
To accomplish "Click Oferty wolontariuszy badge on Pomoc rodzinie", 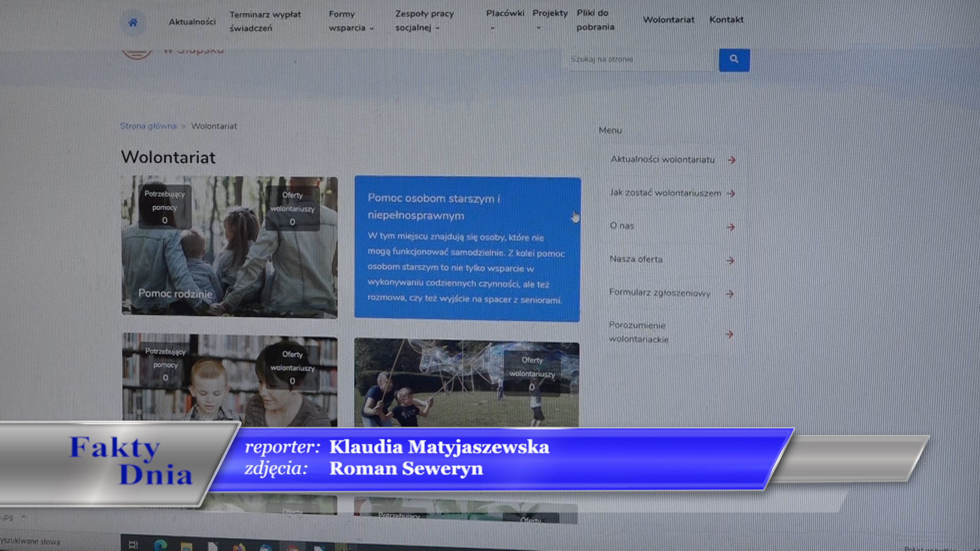I will pyautogui.click(x=292, y=208).
